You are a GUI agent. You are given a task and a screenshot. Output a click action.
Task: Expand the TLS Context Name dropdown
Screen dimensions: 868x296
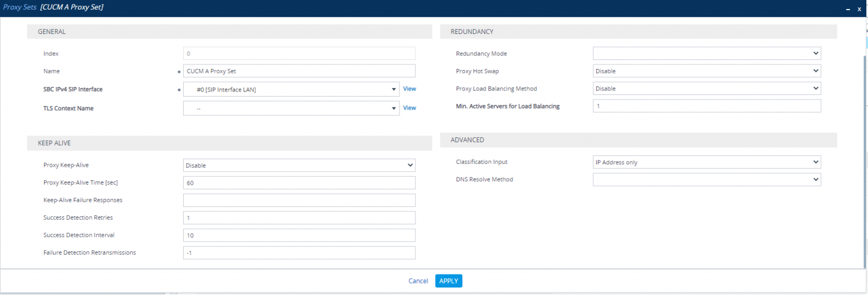291,108
